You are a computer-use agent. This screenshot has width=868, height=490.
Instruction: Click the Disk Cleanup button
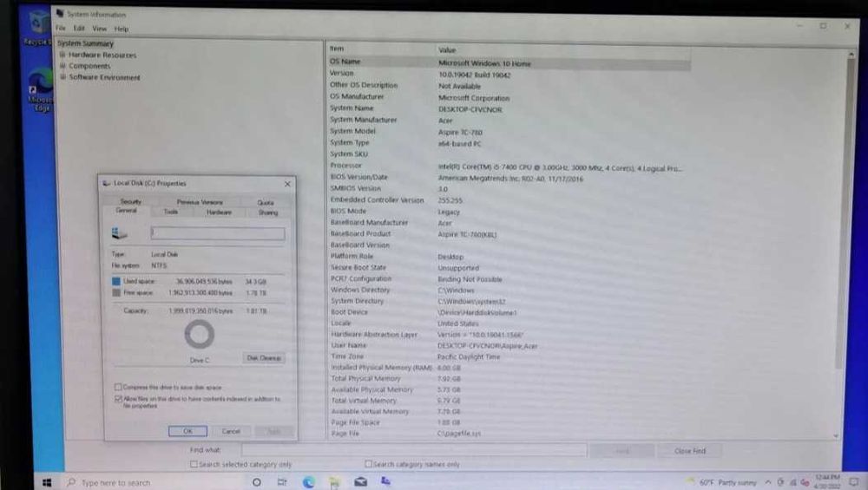click(264, 358)
